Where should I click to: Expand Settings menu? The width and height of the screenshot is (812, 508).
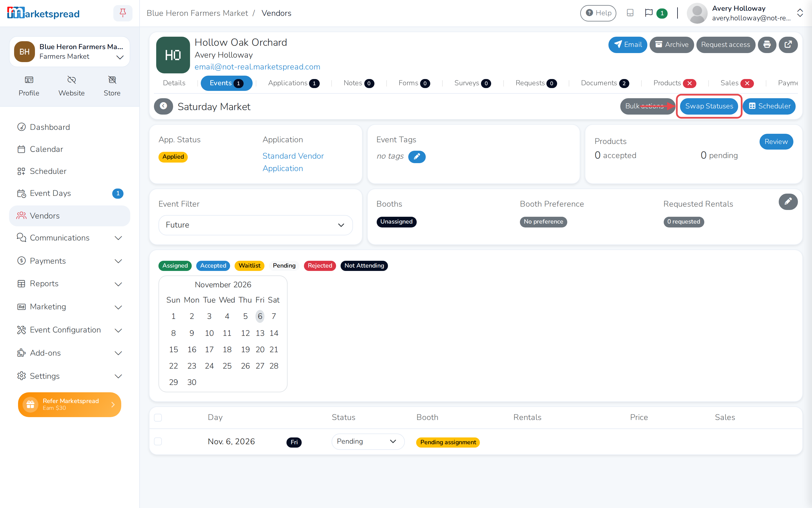tap(70, 376)
